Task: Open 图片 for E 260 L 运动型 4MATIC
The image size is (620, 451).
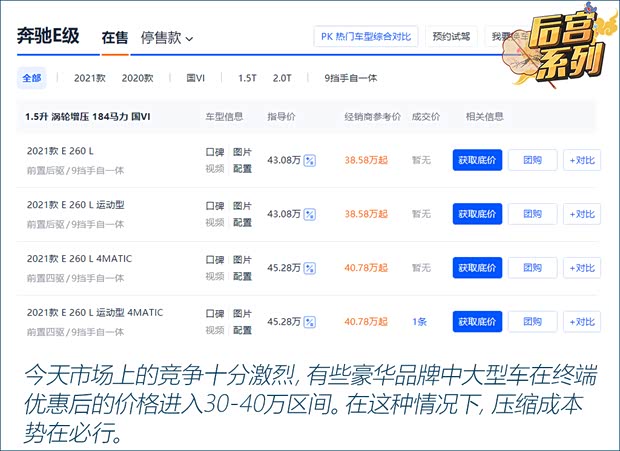Action: point(242,313)
